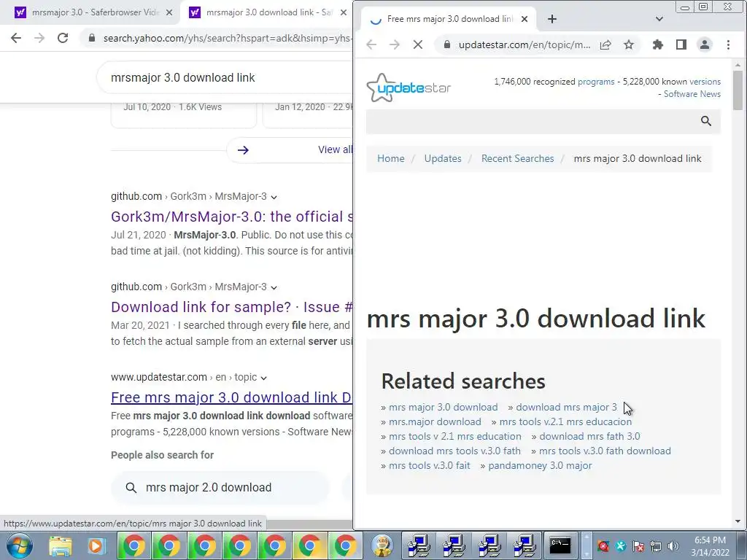Open related search 'download mrs tools v.3.0 fath'
The image size is (747, 560).
click(x=454, y=451)
